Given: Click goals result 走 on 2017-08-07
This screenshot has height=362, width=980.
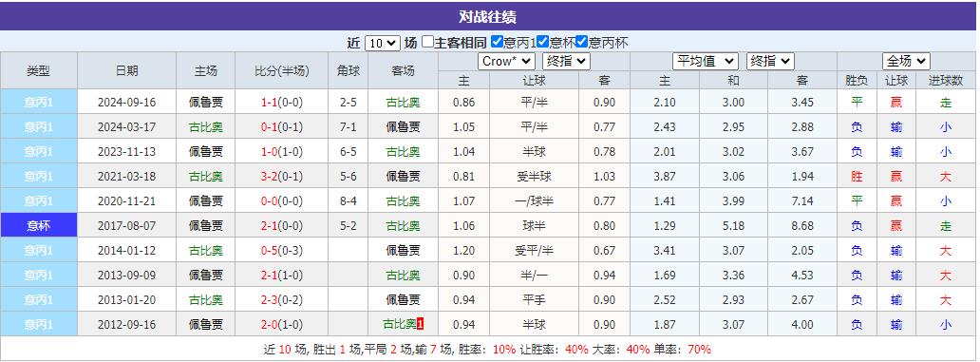Looking at the screenshot, I should pyautogui.click(x=946, y=226).
